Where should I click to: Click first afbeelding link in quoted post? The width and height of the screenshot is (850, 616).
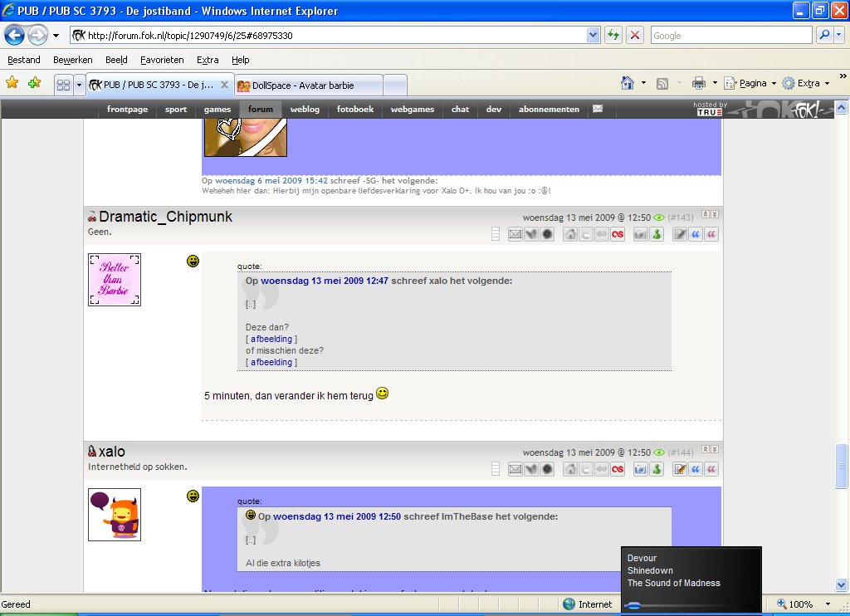pos(271,339)
